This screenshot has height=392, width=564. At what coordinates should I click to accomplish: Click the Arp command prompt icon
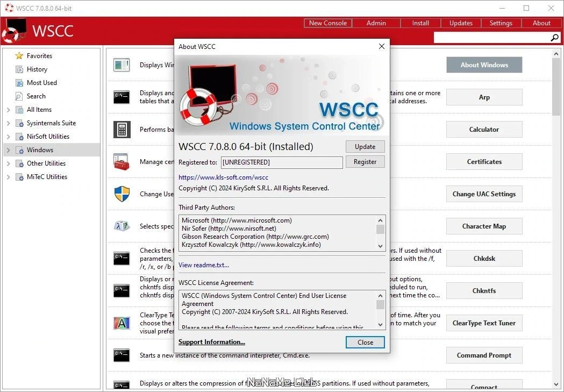[122, 97]
